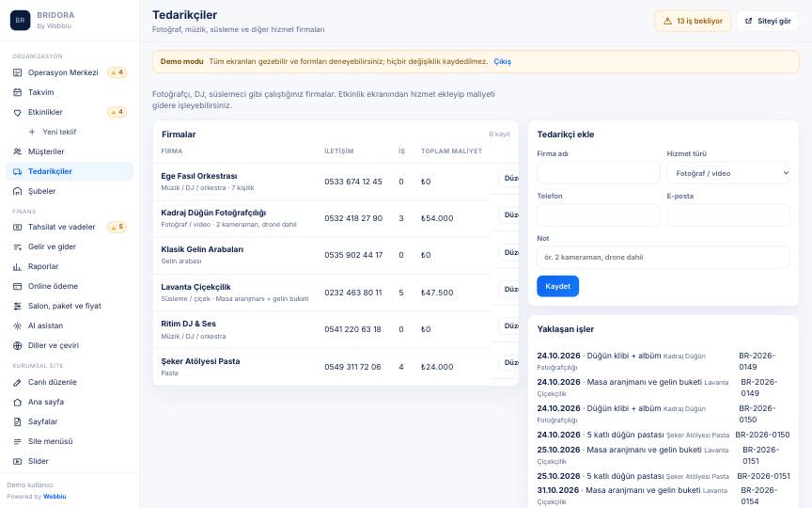Edit the Lavanta Çiçekçilik row
Viewport: 812px width, 508px height.
[x=510, y=289]
